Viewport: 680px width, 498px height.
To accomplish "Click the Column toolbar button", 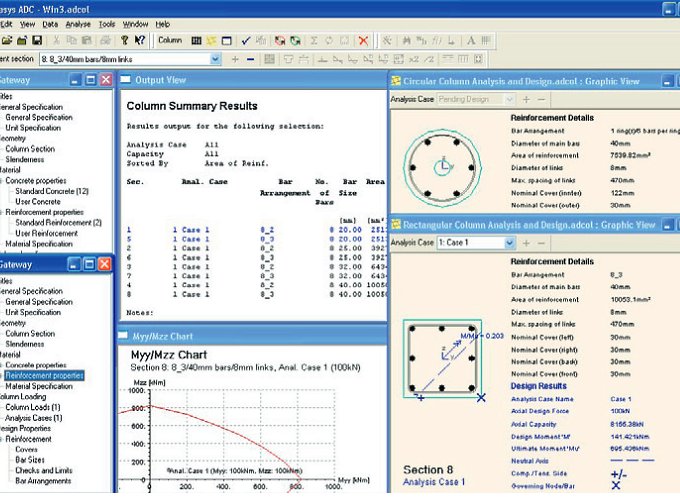I will pyautogui.click(x=170, y=40).
